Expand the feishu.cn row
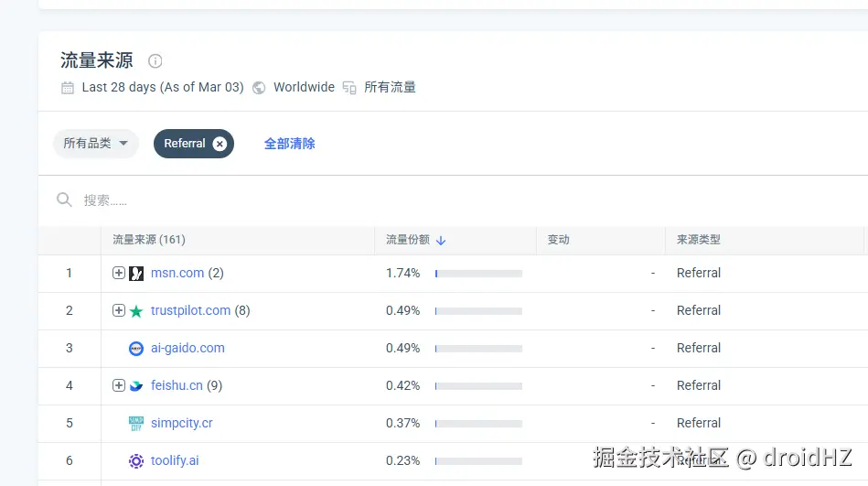Screen dimensions: 868x486 119,385
